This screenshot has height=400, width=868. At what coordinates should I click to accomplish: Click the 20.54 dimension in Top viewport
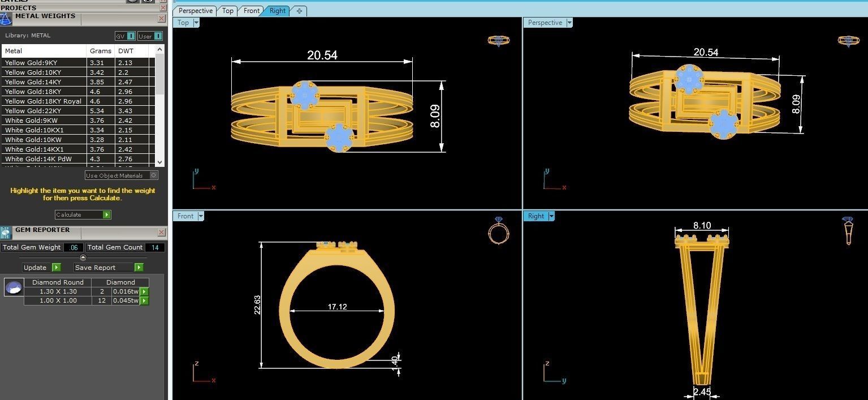tap(322, 55)
